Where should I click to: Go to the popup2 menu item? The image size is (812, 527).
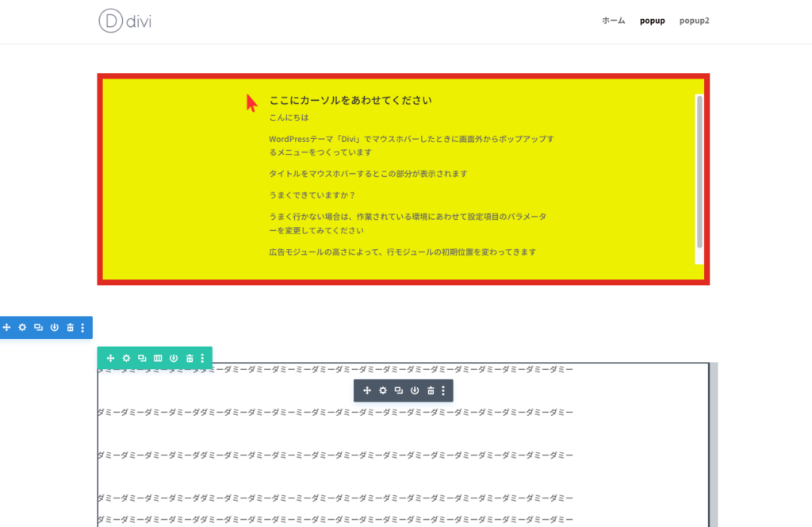694,21
